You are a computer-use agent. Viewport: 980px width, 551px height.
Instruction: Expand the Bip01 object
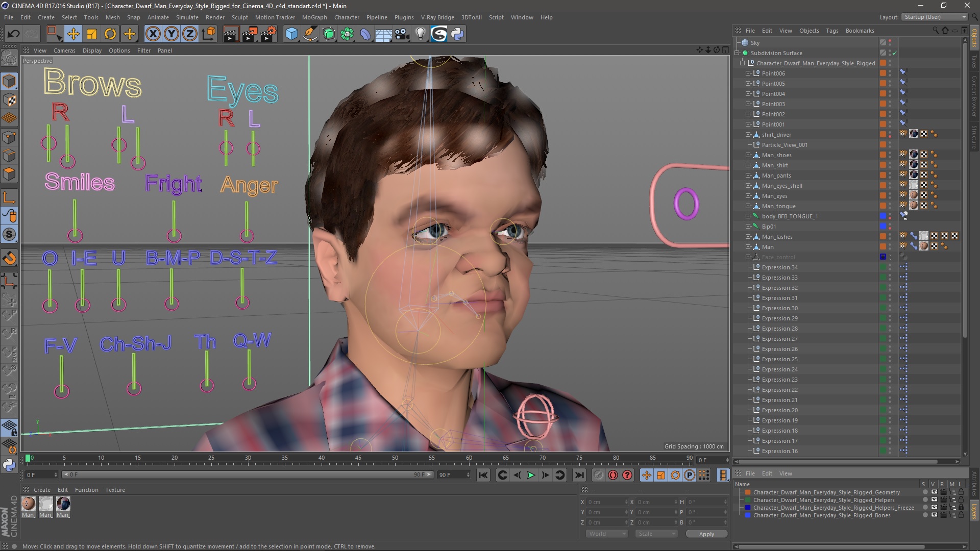click(x=748, y=227)
